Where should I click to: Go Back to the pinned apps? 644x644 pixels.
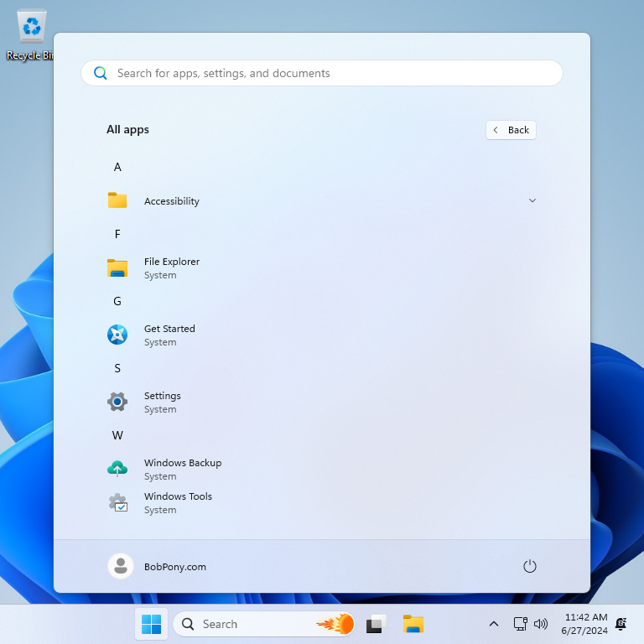coord(511,130)
